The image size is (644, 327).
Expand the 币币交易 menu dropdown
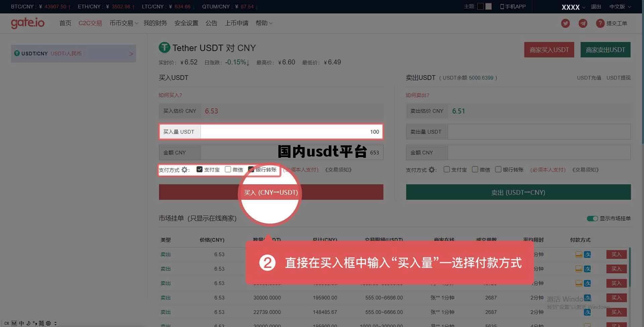tap(124, 23)
